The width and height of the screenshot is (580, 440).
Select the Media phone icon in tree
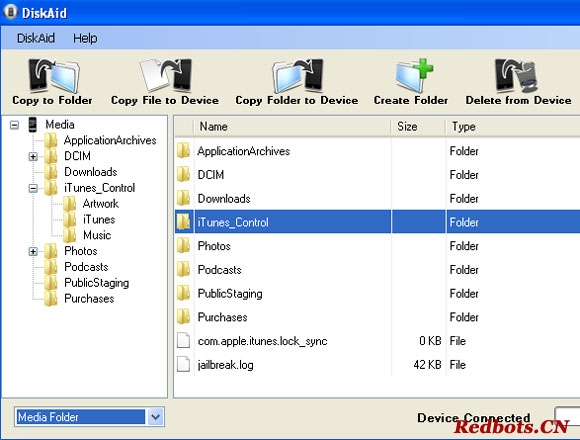pos(33,125)
